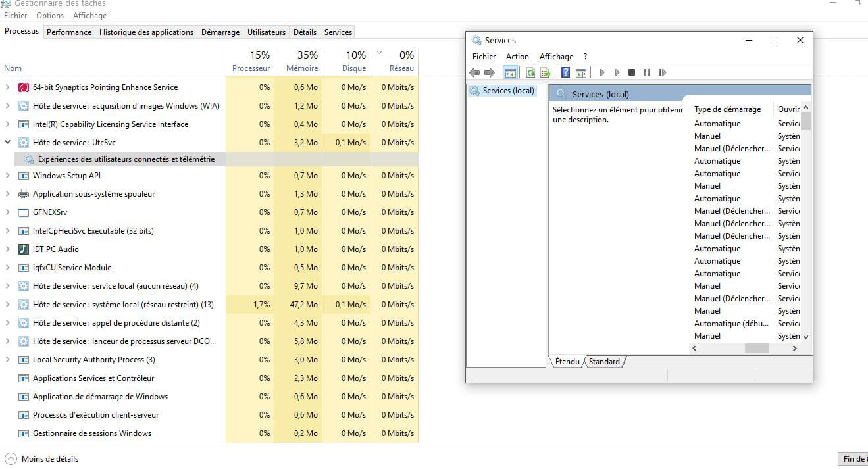This screenshot has width=868, height=469.
Task: Go back using the Services toolbar arrow
Action: (x=474, y=72)
